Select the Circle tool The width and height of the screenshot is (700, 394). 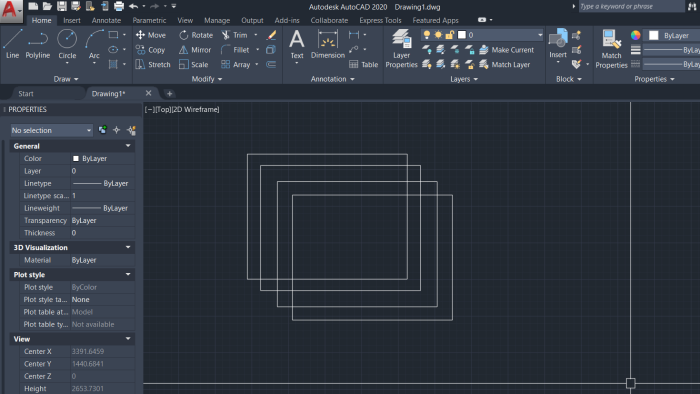click(x=67, y=44)
